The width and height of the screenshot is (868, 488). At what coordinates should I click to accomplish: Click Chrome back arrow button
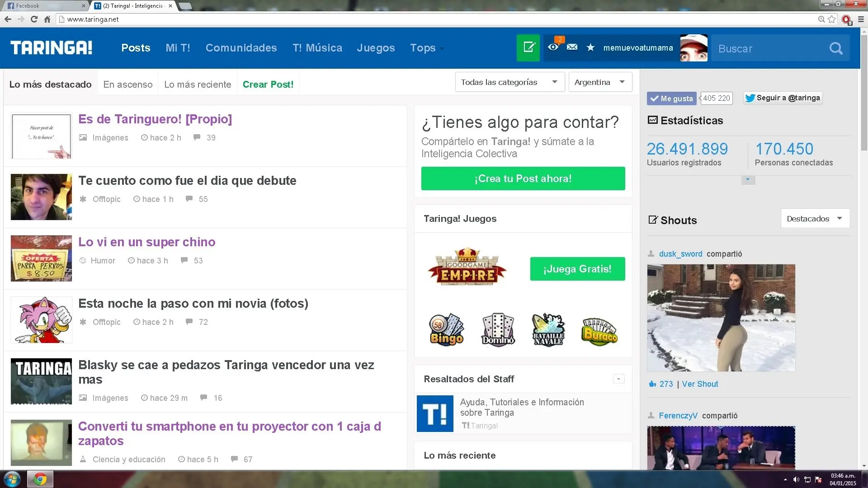click(x=8, y=19)
